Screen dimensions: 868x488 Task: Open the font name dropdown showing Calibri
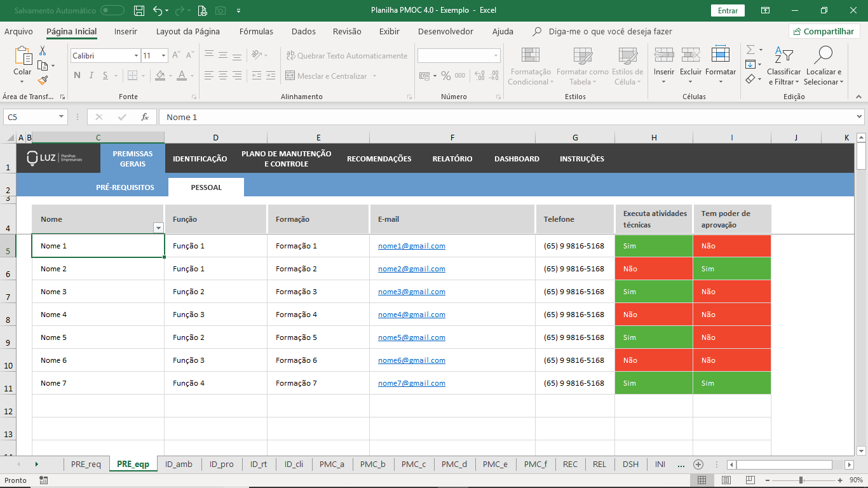(x=136, y=56)
